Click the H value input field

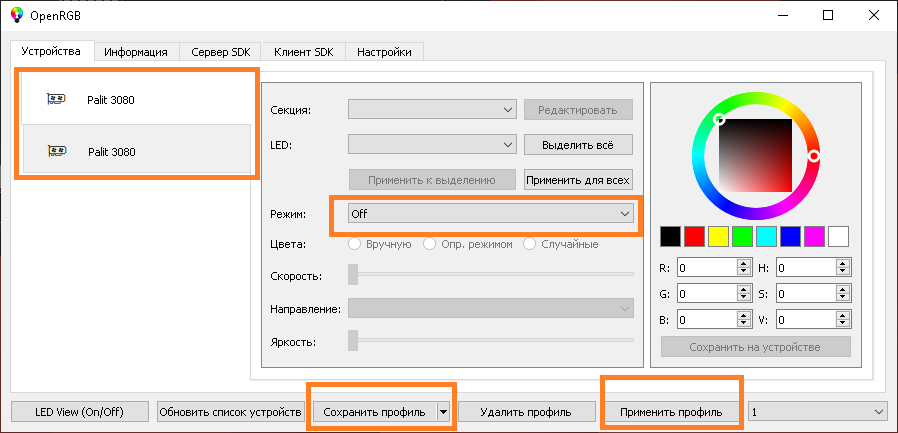pyautogui.click(x=806, y=267)
